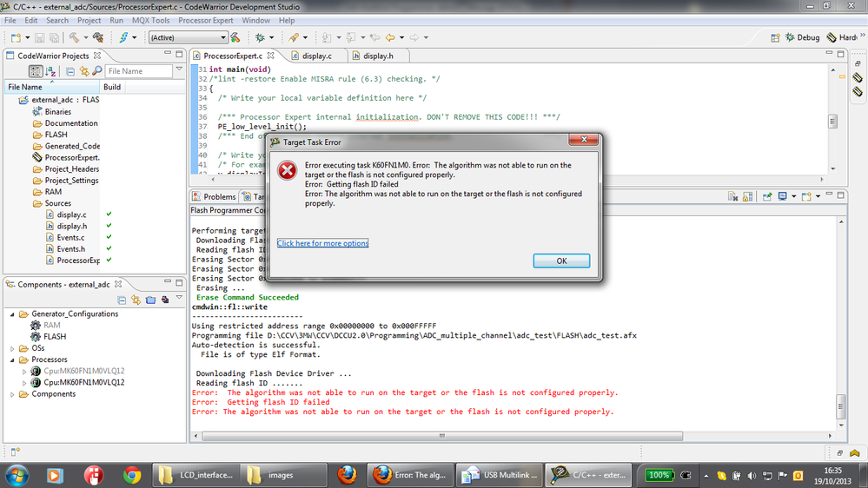Click the first chip icon in the right trim bar
This screenshot has width=868, height=488.
click(x=858, y=77)
